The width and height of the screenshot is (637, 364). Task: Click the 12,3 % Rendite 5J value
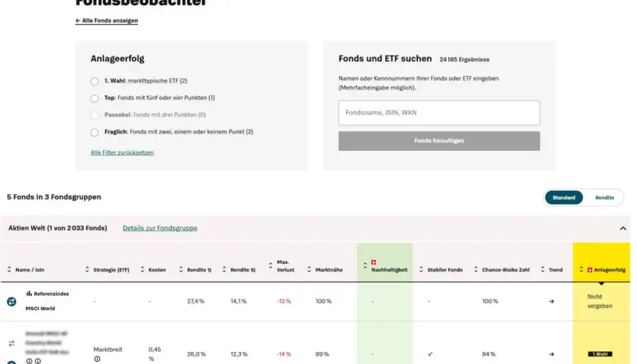239,354
